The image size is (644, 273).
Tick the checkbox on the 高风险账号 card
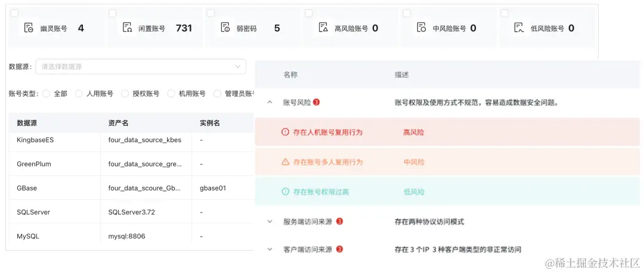click(308, 13)
